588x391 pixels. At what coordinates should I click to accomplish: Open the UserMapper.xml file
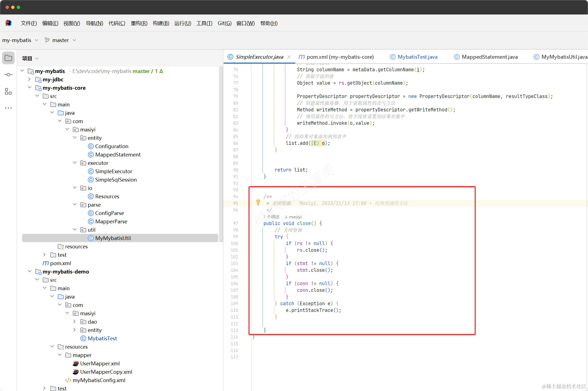[x=100, y=363]
